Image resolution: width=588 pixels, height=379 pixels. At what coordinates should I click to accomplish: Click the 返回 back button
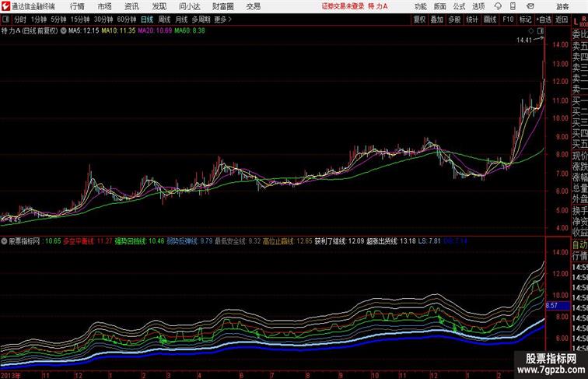point(562,19)
